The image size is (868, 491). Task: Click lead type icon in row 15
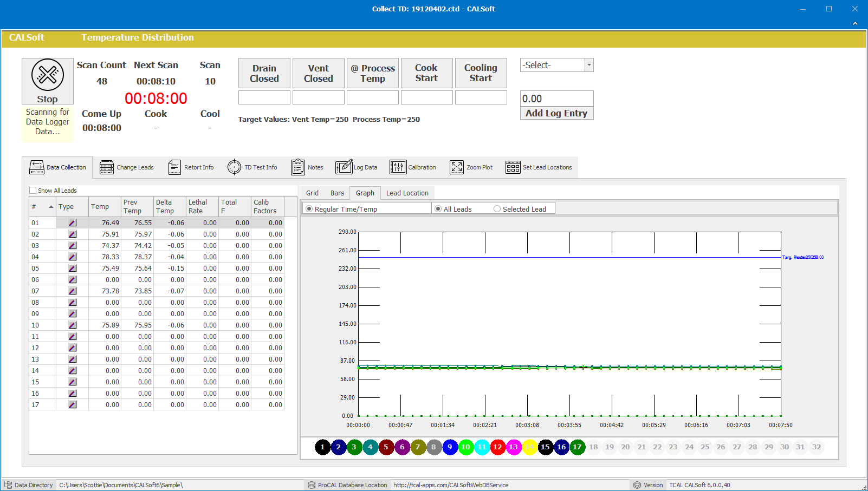73,382
